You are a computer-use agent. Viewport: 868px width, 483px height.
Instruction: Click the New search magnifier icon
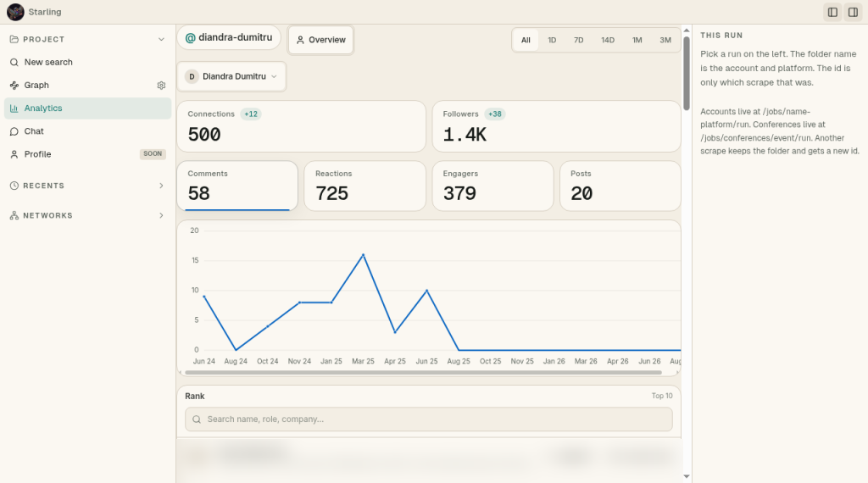[14, 62]
